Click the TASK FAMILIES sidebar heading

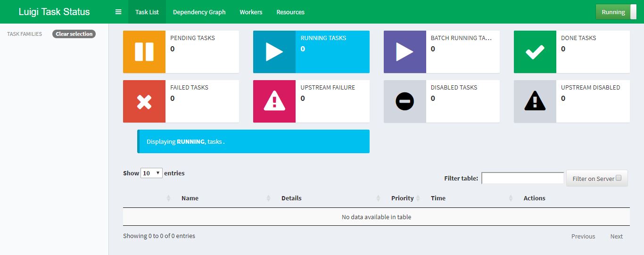pyautogui.click(x=25, y=34)
